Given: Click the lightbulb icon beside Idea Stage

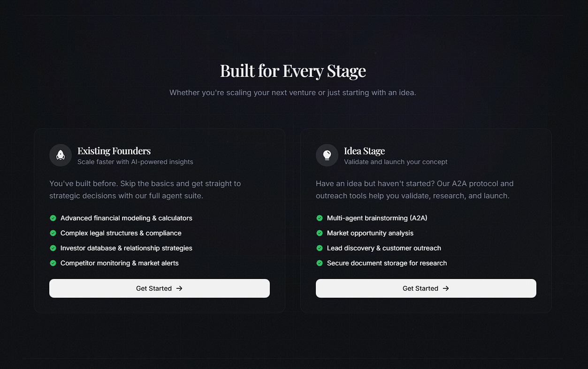Looking at the screenshot, I should tap(327, 155).
